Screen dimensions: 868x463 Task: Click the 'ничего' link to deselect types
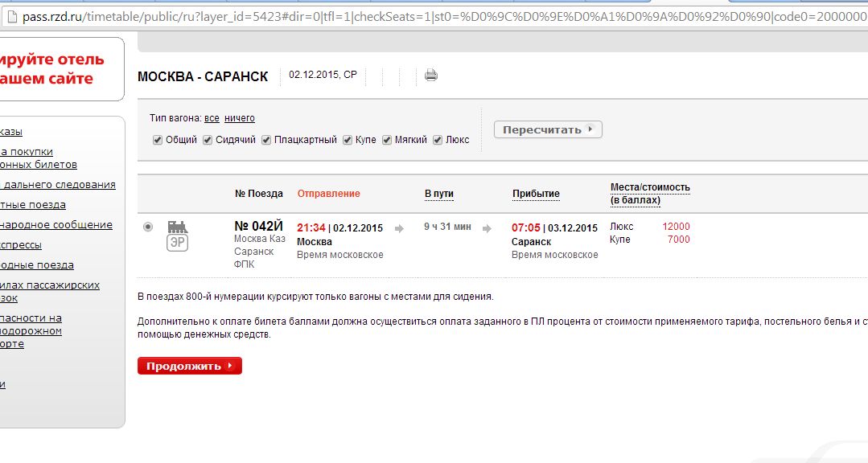point(240,118)
